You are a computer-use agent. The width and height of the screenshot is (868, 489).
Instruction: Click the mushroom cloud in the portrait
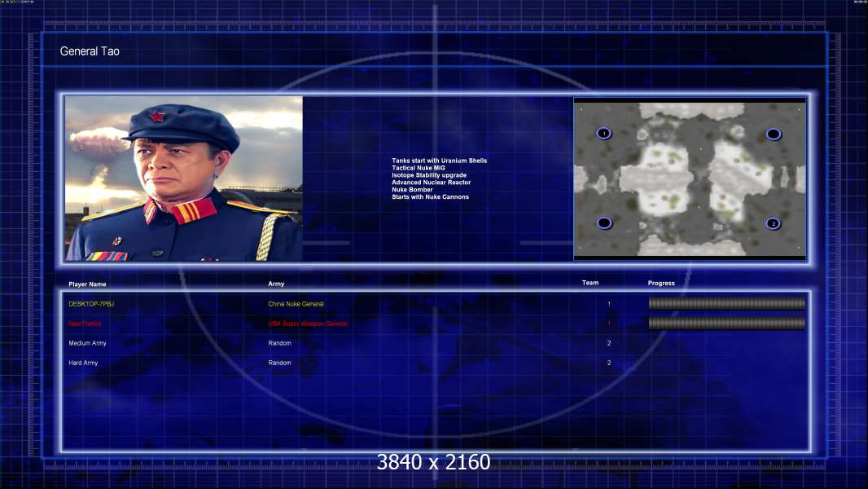99,143
